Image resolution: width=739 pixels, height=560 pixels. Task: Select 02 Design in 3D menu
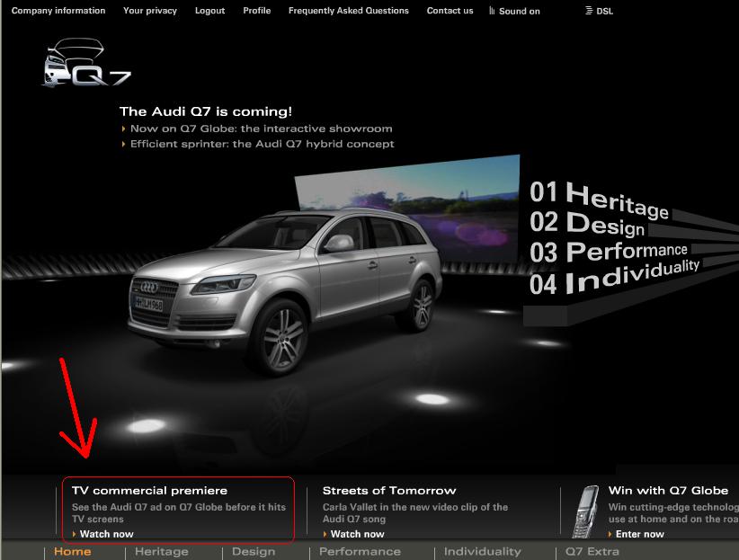pyautogui.click(x=587, y=223)
